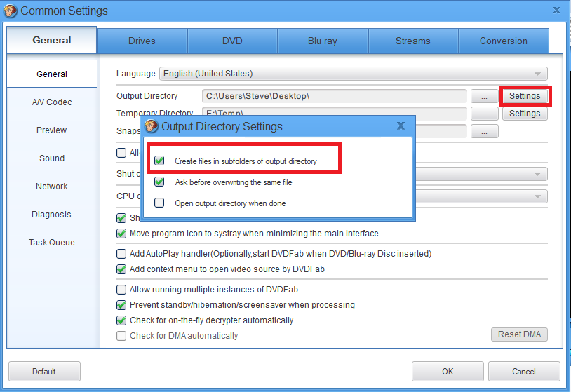Toggle Check for on-the-fly decrypter automatically

point(121,320)
